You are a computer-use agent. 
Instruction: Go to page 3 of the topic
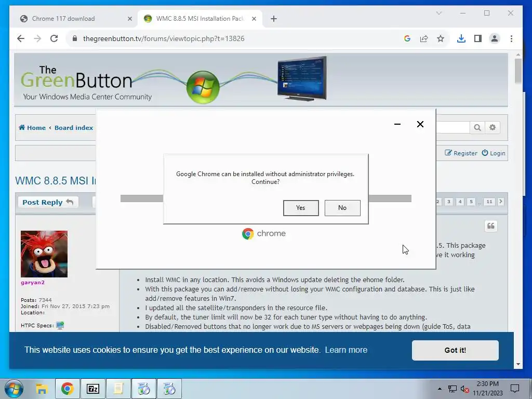point(448,202)
